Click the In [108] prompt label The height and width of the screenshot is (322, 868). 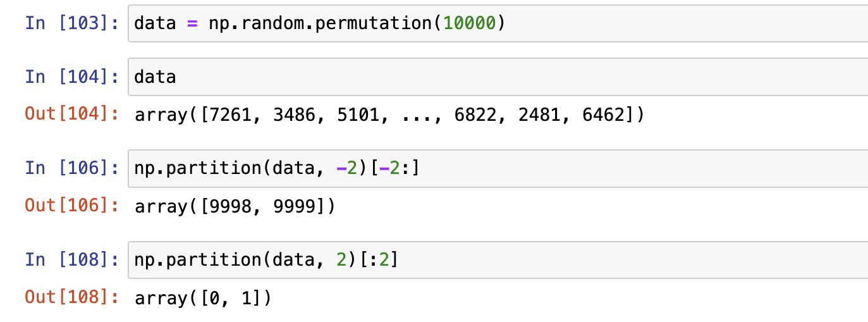pos(72,260)
